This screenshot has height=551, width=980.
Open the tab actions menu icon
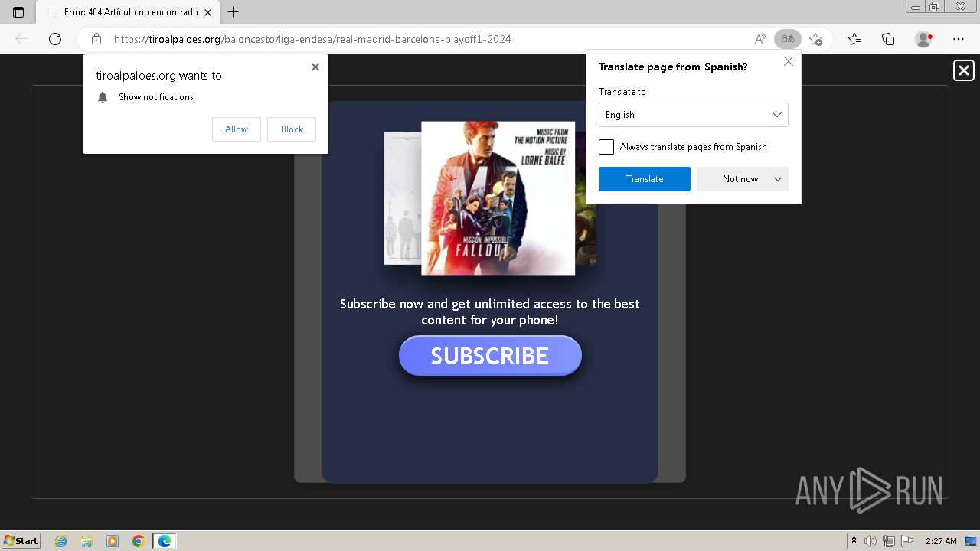pos(18,12)
